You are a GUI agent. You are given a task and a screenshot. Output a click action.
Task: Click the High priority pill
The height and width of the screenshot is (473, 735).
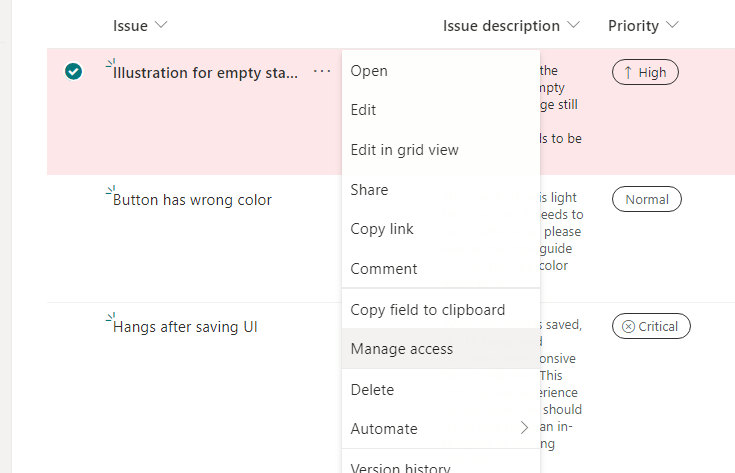tap(645, 72)
